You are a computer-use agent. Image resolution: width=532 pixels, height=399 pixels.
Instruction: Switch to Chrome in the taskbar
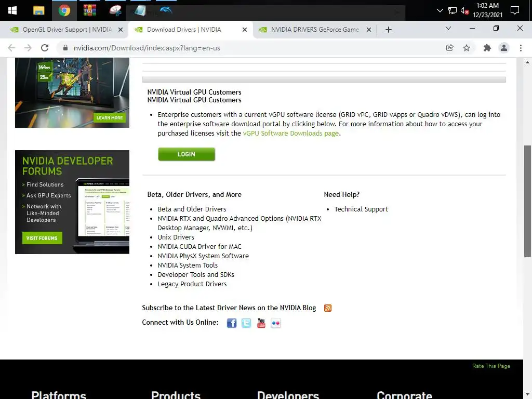pyautogui.click(x=64, y=10)
